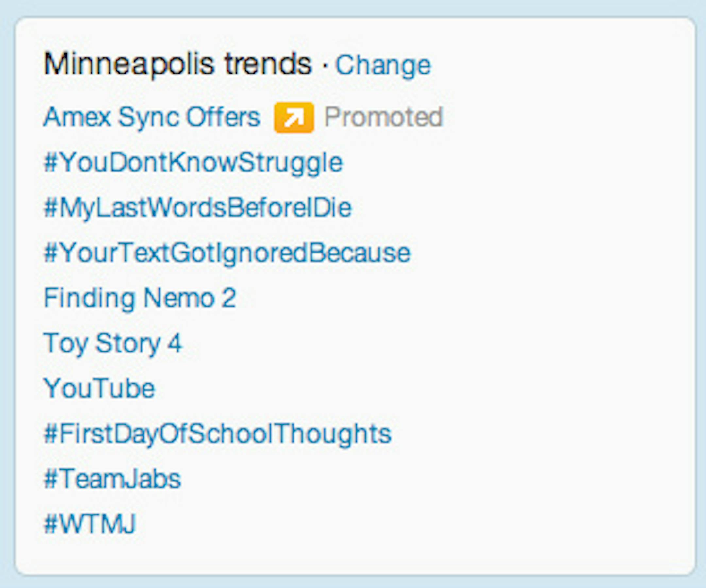Open the Amex Sync Offers promoted trend

point(152,117)
